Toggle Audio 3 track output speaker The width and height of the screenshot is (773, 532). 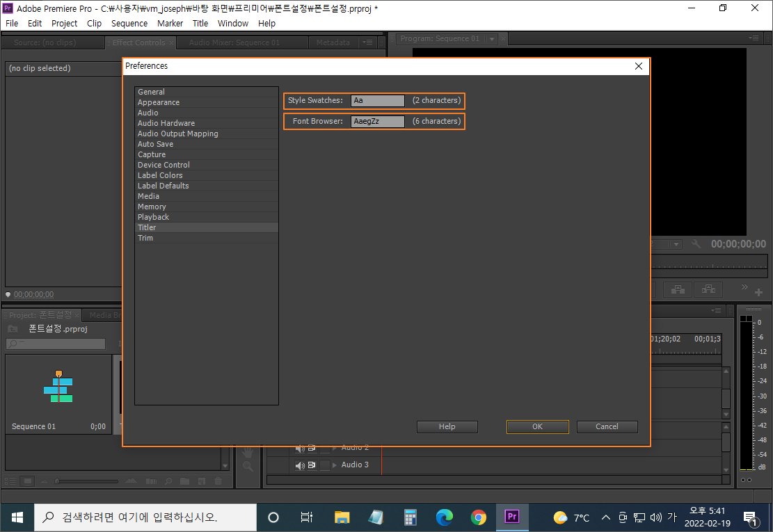pos(300,465)
